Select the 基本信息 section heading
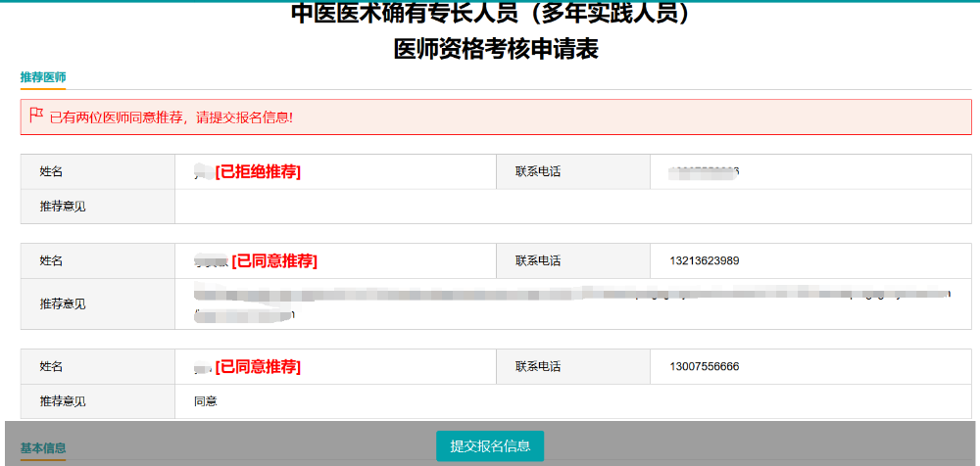This screenshot has width=980, height=466. (x=43, y=447)
